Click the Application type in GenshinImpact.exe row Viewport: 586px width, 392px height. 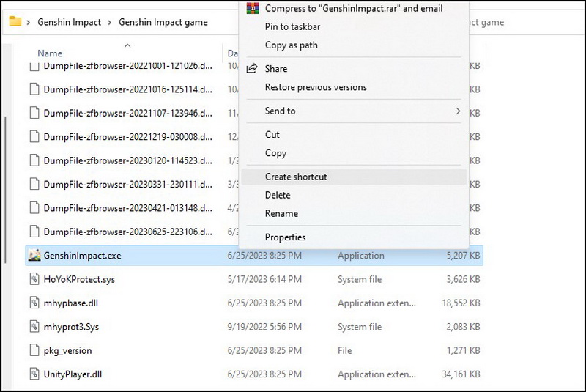[361, 256]
